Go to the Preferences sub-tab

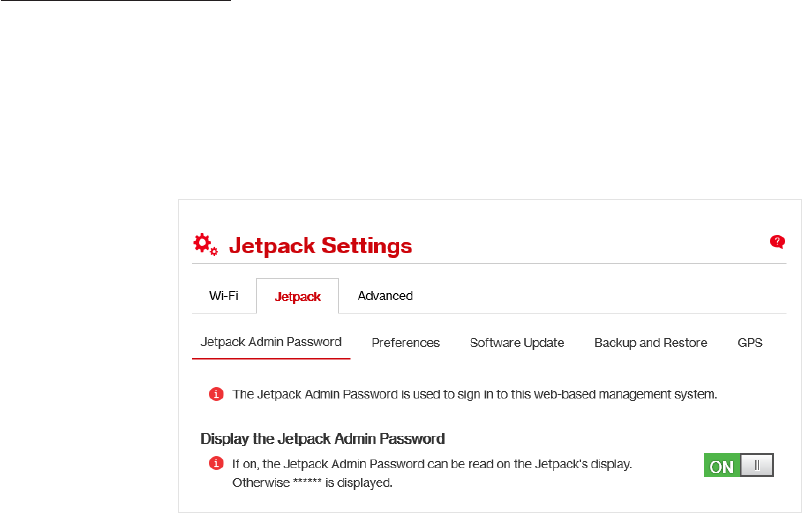[x=406, y=343]
